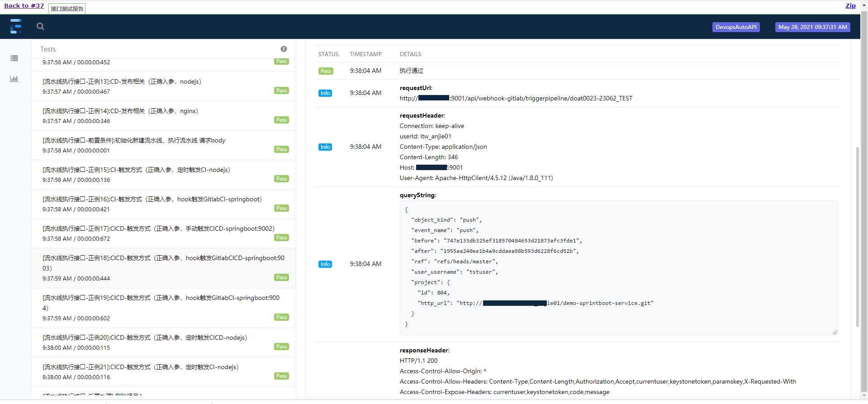Click the Content-Length: 346 header line

click(429, 157)
